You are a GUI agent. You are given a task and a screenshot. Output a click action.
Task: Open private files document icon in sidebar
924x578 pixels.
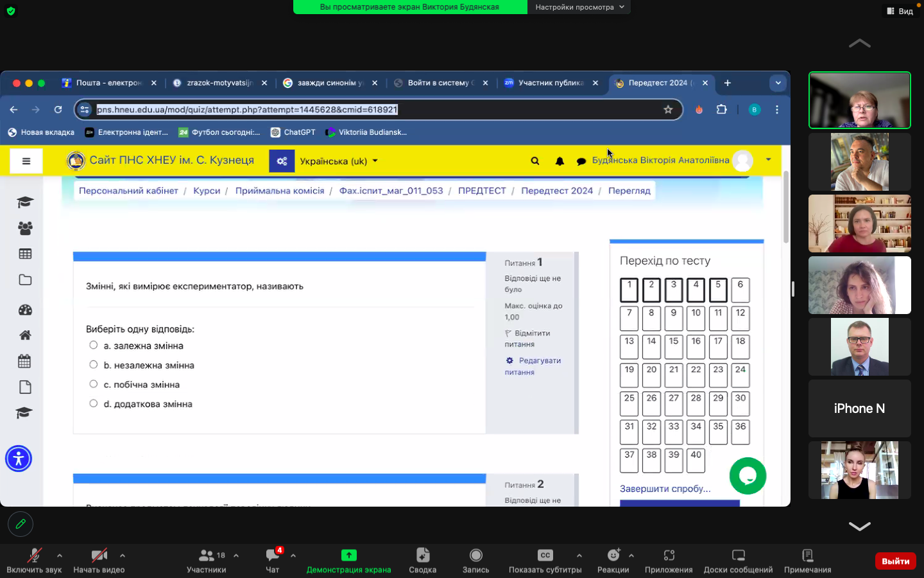coord(25,387)
